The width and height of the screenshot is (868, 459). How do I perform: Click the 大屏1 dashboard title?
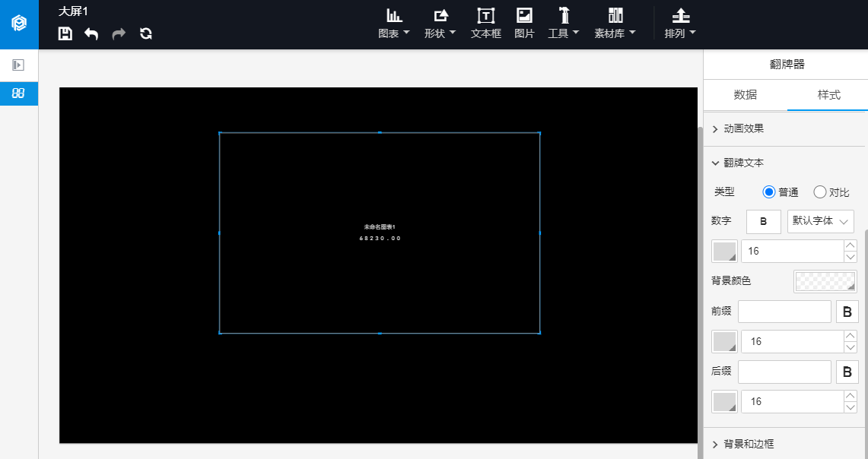[73, 11]
